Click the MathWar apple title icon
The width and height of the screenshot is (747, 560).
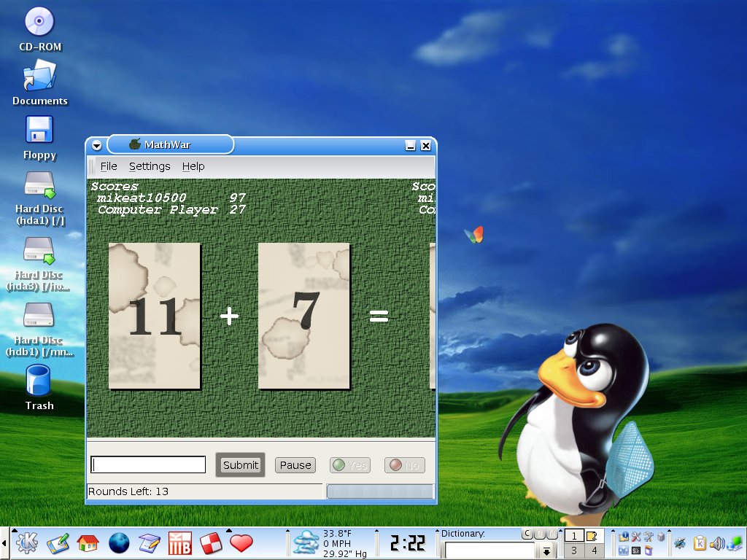(135, 144)
